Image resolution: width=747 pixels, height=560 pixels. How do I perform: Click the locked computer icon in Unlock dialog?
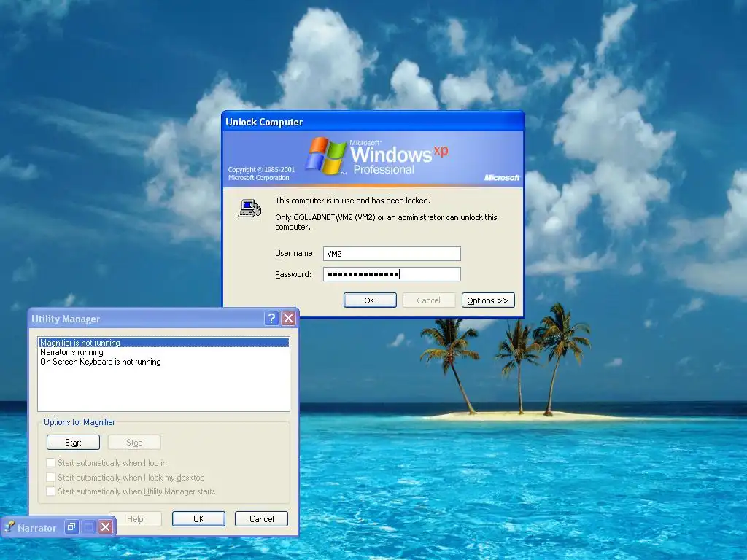tap(249, 209)
